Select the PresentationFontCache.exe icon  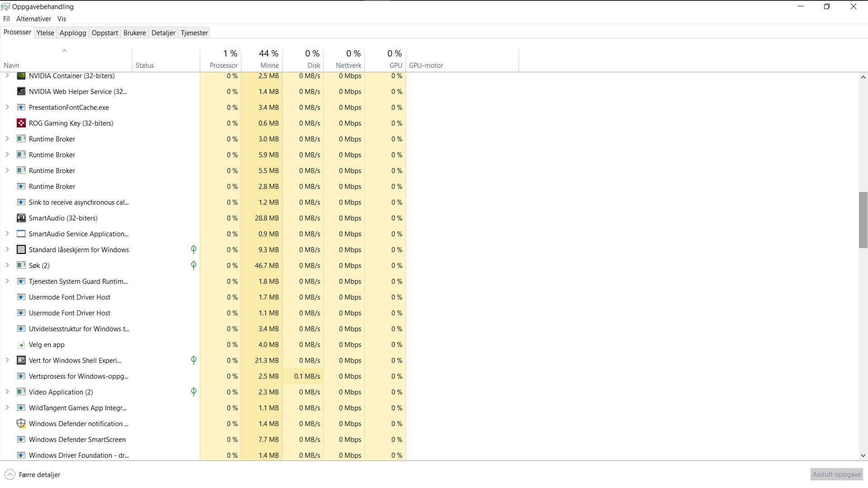[21, 108]
